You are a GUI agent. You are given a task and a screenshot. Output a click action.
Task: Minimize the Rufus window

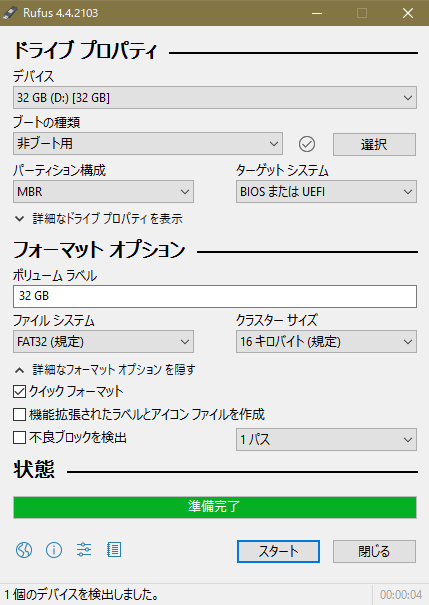(317, 13)
